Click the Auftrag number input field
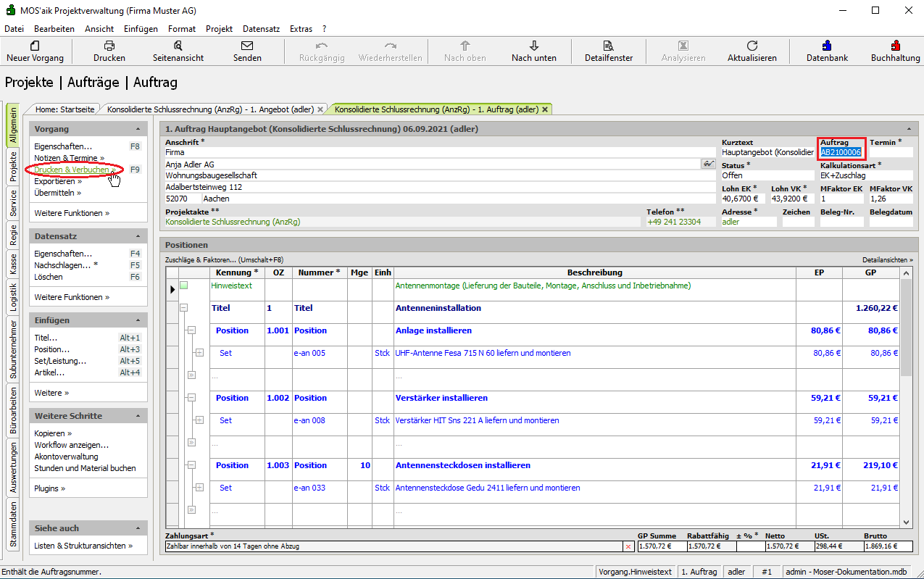 pyautogui.click(x=841, y=152)
